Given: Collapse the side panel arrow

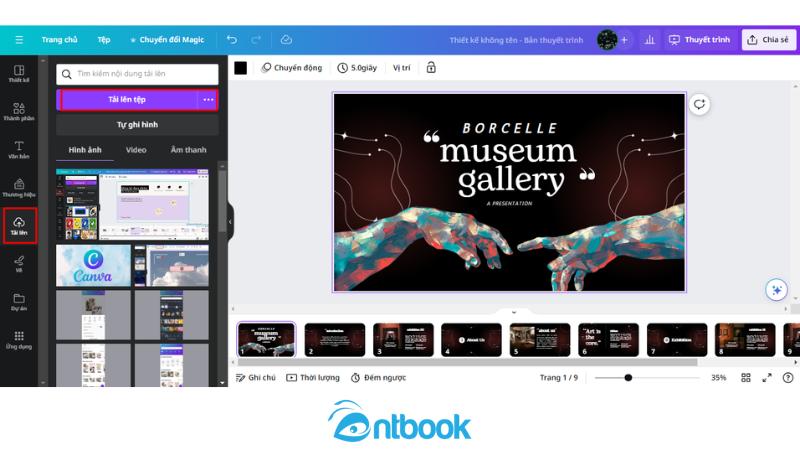Looking at the screenshot, I should [x=230, y=222].
